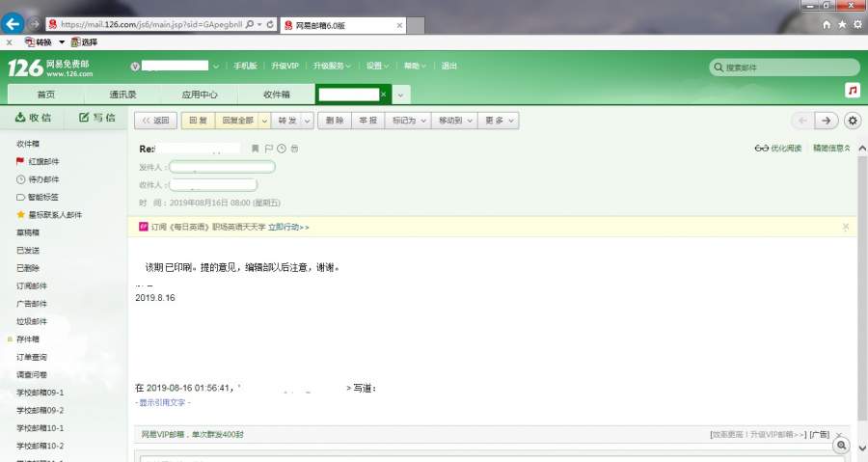Open 已发送 folder

click(x=28, y=250)
